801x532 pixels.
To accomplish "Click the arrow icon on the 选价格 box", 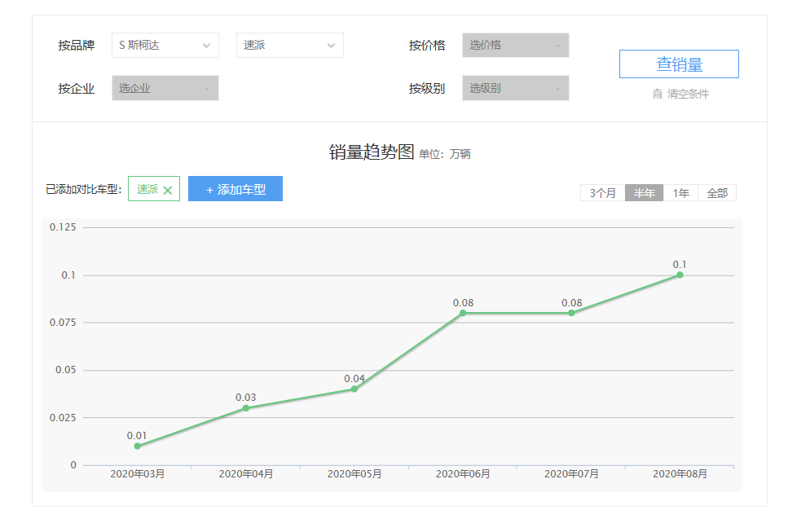I will [x=557, y=46].
